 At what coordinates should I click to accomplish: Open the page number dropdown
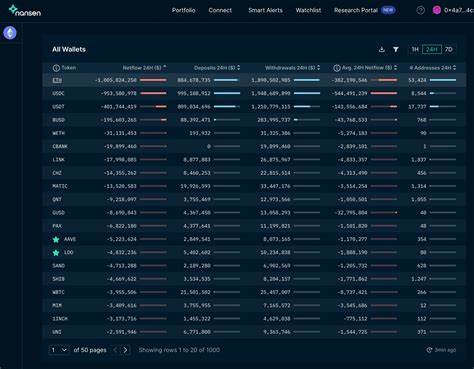click(59, 350)
